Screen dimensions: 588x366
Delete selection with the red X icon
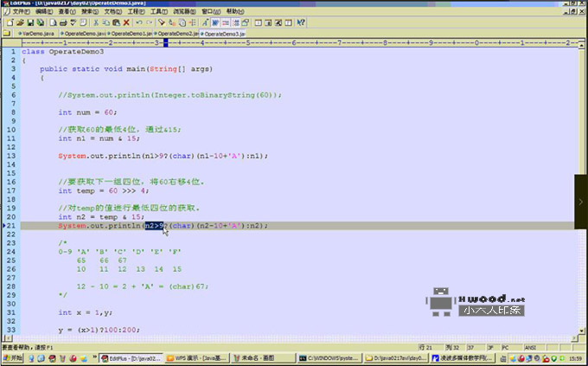click(x=126, y=22)
